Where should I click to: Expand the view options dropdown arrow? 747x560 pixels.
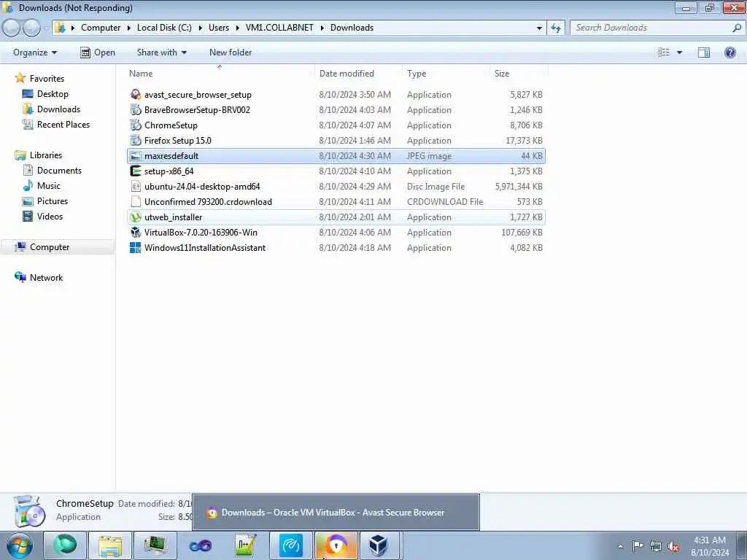coord(679,52)
